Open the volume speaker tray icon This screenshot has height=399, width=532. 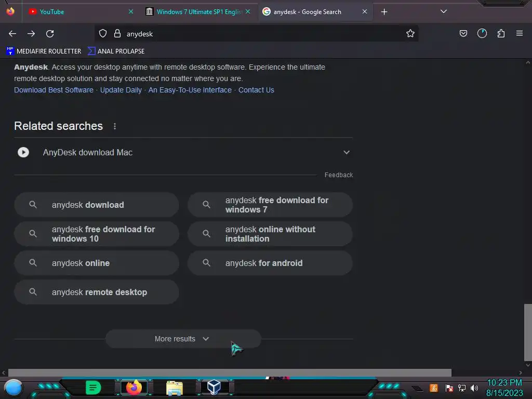coord(474,388)
